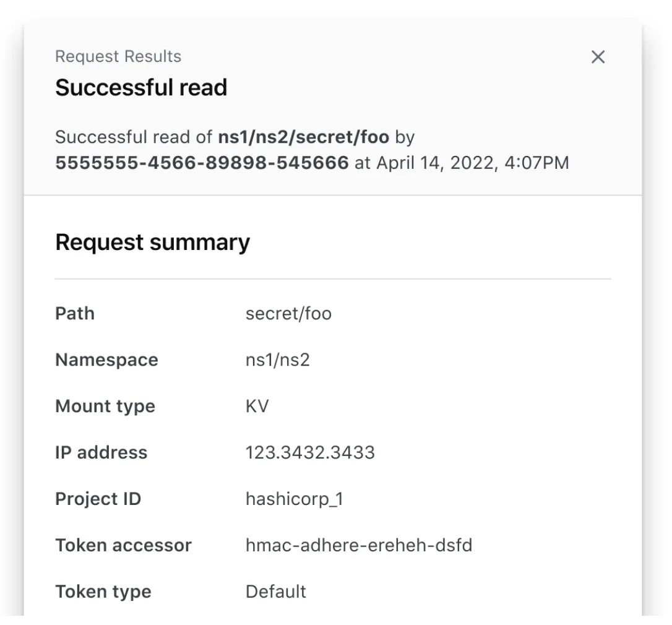Click the 'Successful read' heading
This screenshot has height=625, width=672.
[141, 87]
